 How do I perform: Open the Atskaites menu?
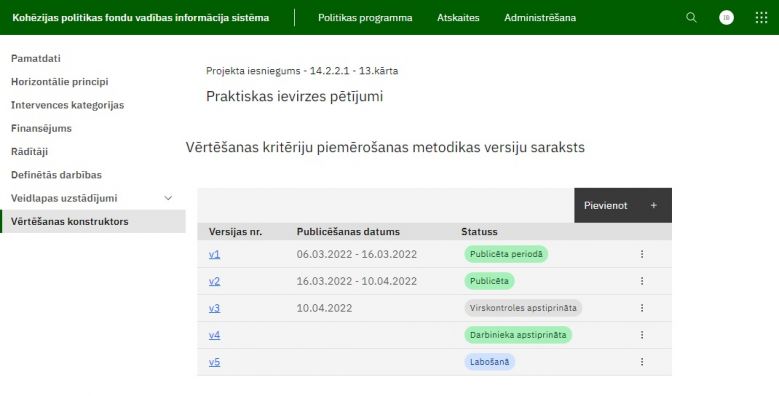458,17
